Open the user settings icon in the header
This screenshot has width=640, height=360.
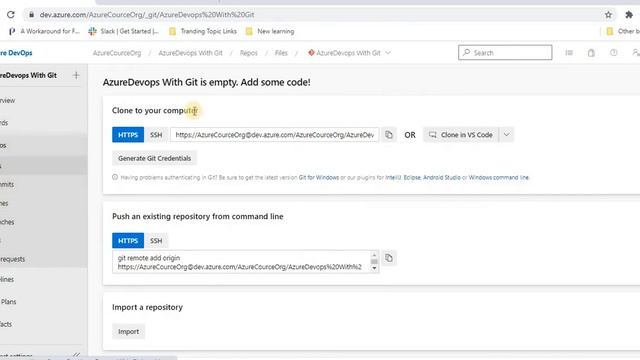(x=636, y=53)
